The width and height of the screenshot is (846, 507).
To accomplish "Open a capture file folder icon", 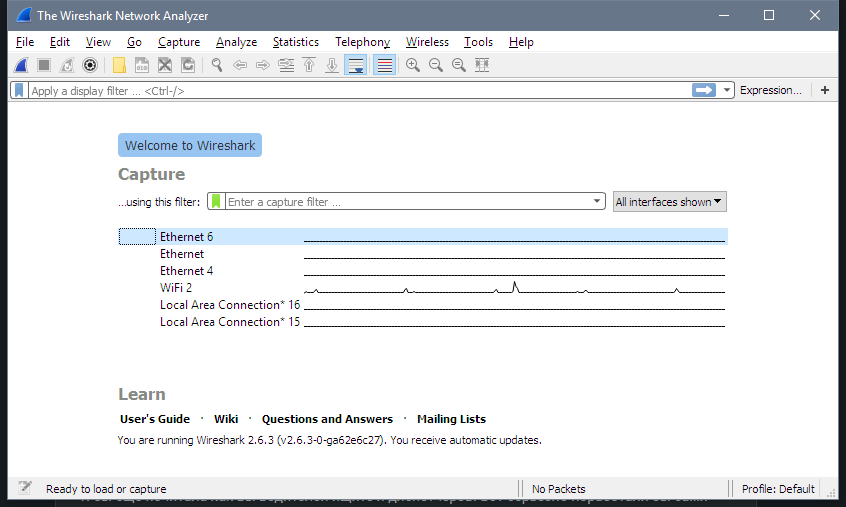I will 119,65.
